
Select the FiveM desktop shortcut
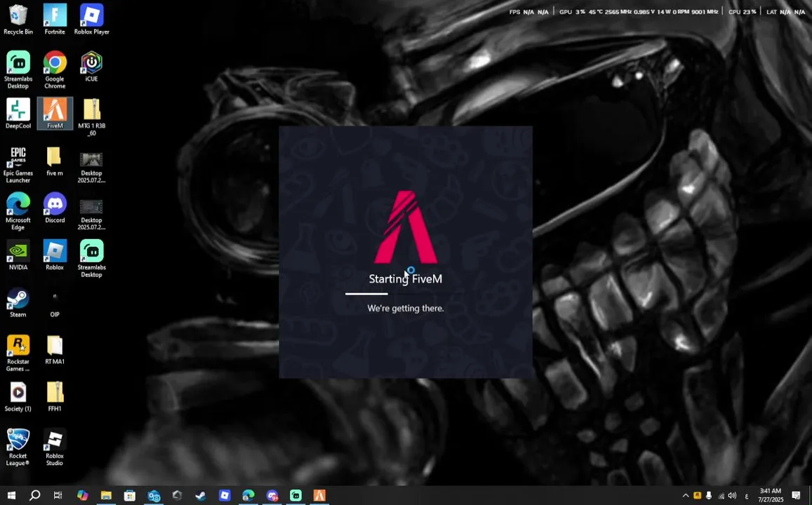pyautogui.click(x=55, y=114)
